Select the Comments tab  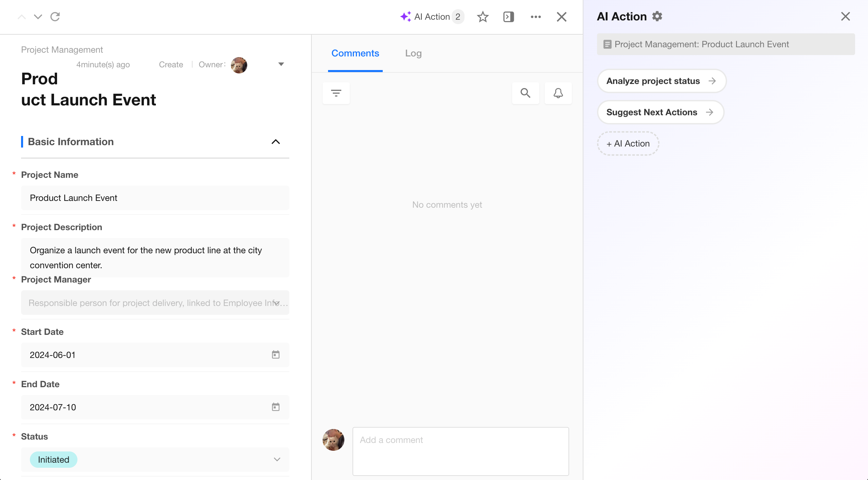click(355, 53)
